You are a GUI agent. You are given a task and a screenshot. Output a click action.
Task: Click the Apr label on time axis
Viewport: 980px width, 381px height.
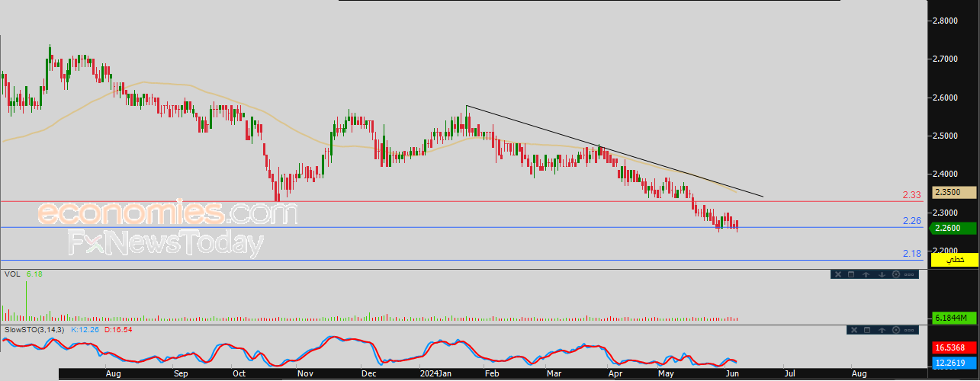click(615, 374)
